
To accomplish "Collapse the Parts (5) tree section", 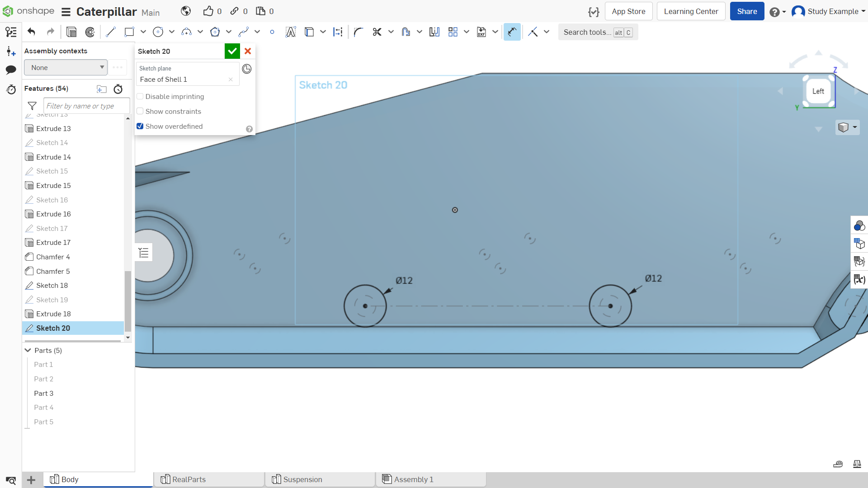I will tap(28, 351).
